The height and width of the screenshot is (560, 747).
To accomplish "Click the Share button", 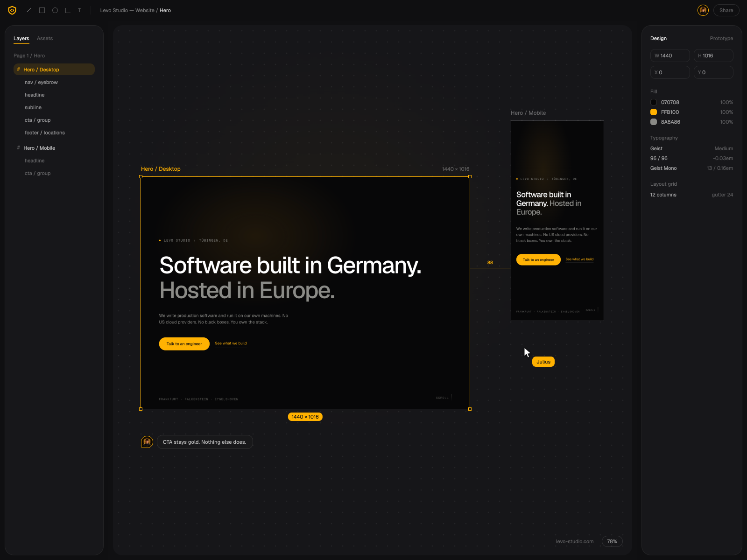I will 726,10.
